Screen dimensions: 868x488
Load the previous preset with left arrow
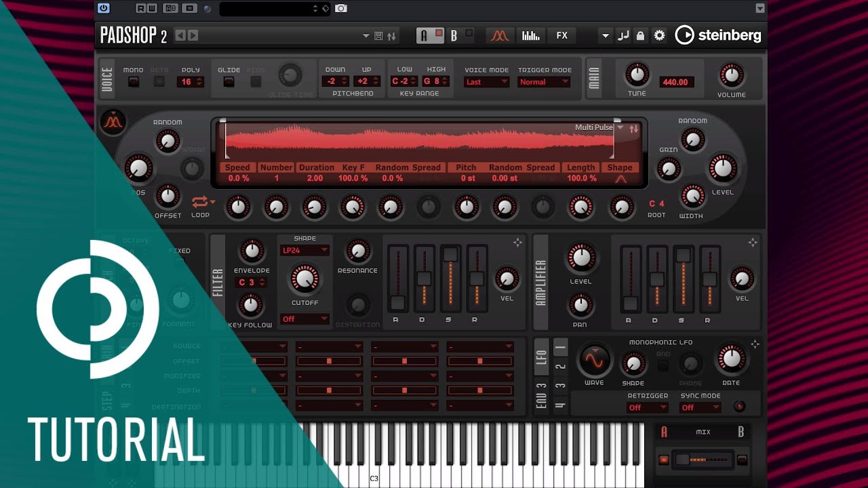click(x=180, y=35)
